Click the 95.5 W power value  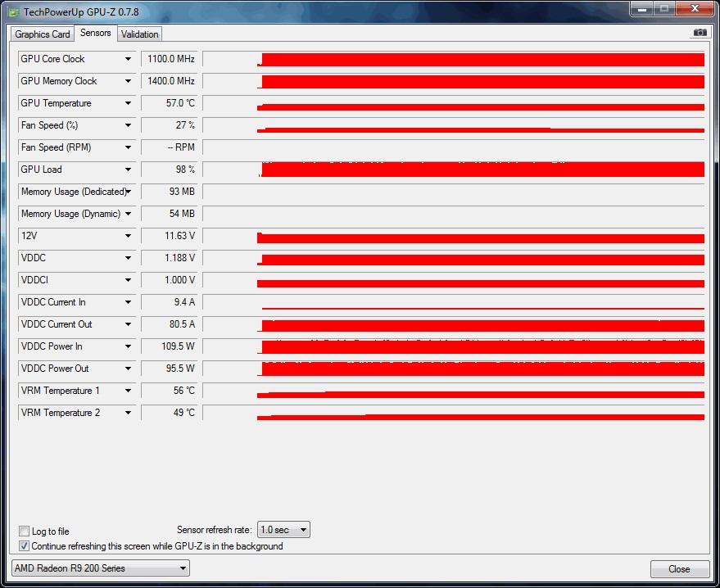coord(170,369)
